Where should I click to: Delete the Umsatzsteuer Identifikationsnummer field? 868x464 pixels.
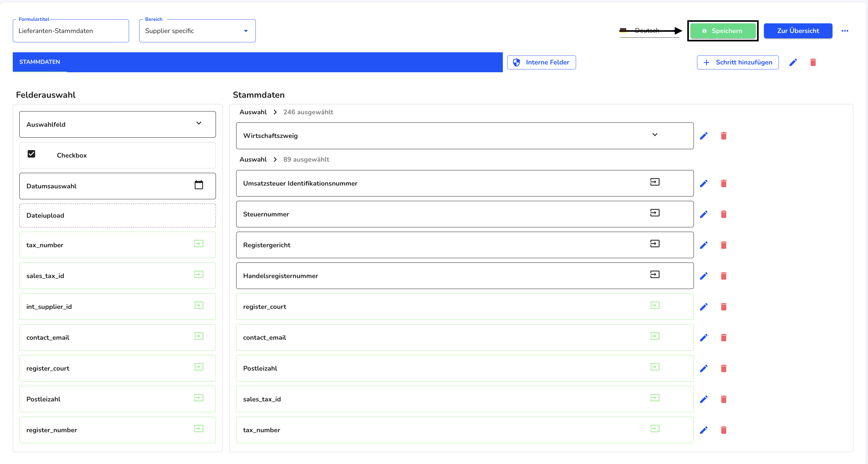723,183
